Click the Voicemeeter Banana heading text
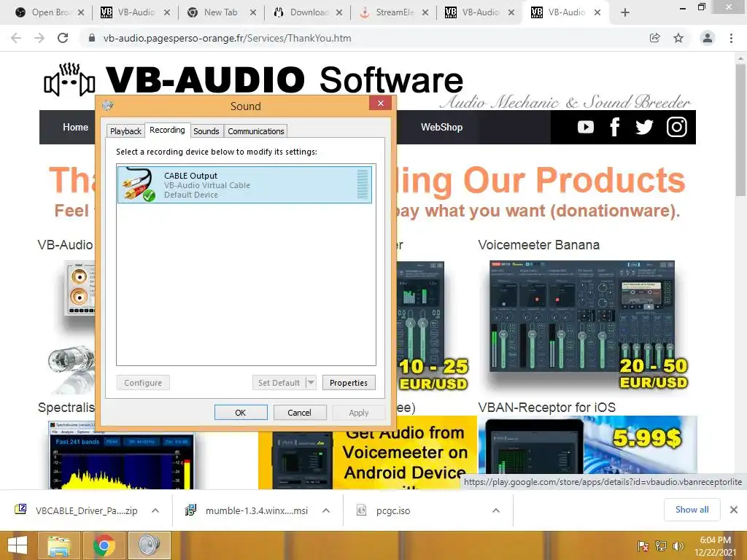 pyautogui.click(x=539, y=245)
